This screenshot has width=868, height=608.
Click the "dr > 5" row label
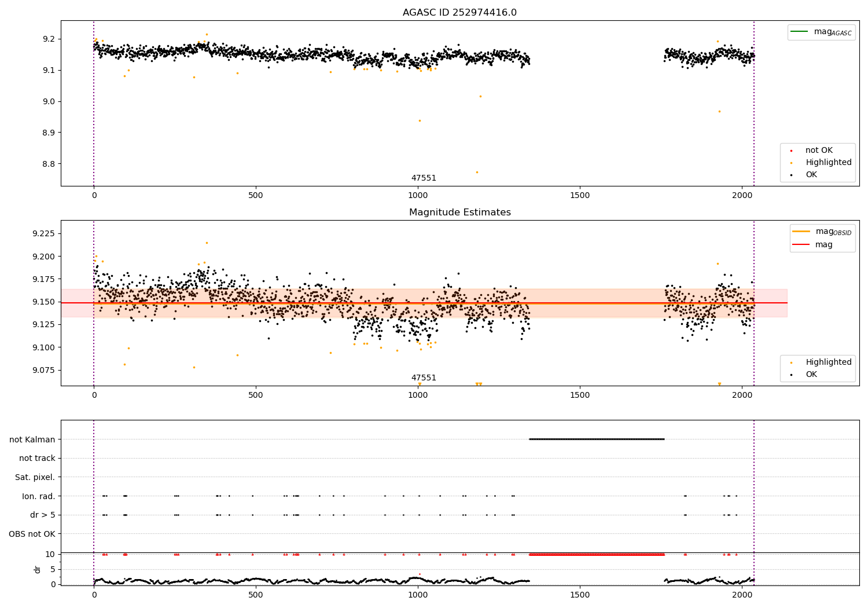tap(43, 515)
